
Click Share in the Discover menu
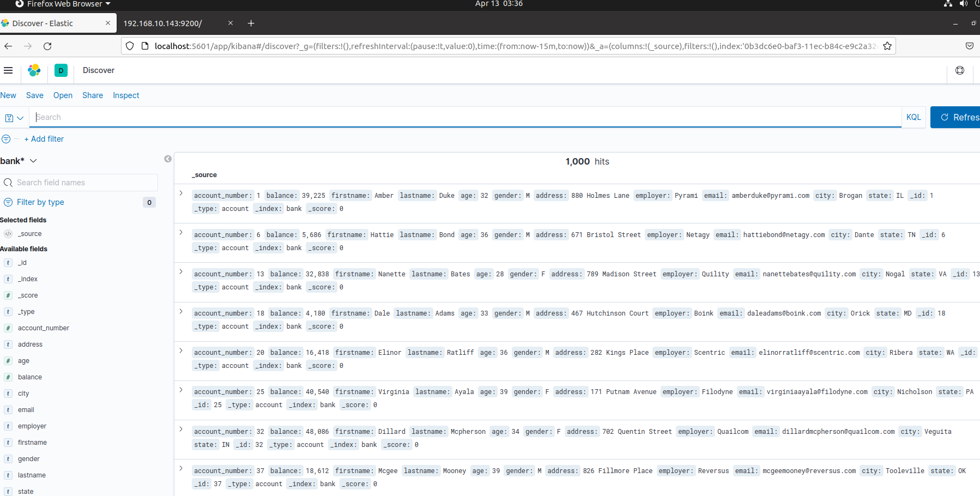[93, 95]
